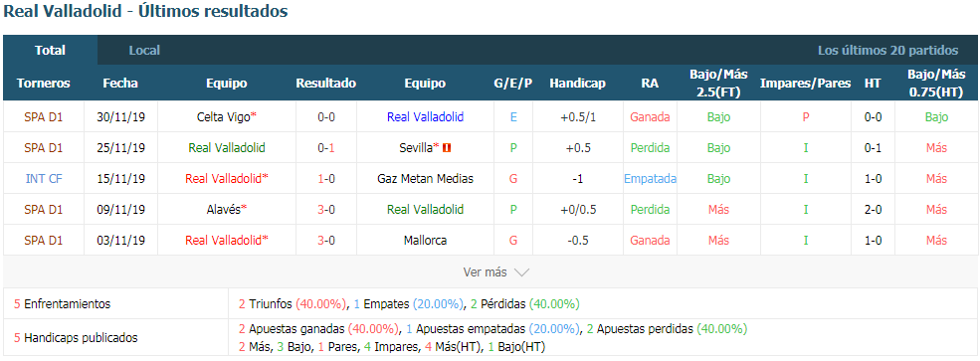Open the Celta Vigo team link
Image resolution: width=980 pixels, height=361 pixels.
pos(223,116)
